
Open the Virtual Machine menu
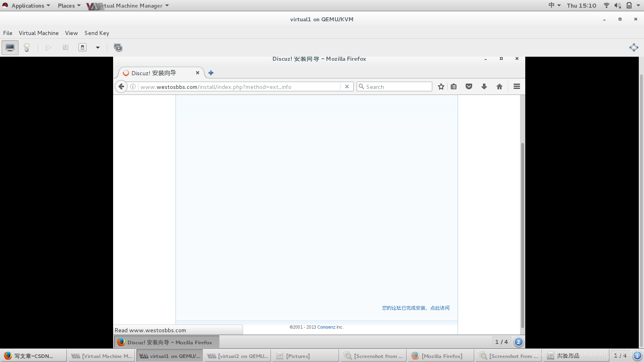point(39,33)
